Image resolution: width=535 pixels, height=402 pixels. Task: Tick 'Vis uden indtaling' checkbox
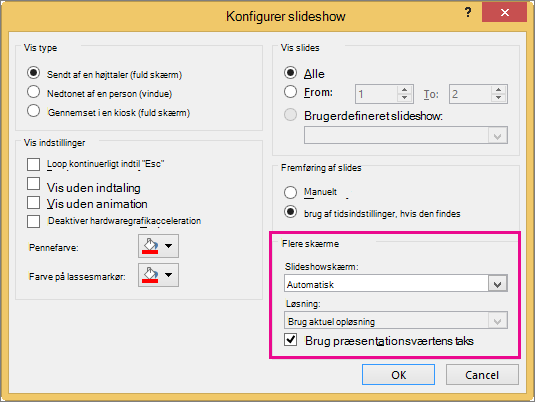tap(33, 184)
